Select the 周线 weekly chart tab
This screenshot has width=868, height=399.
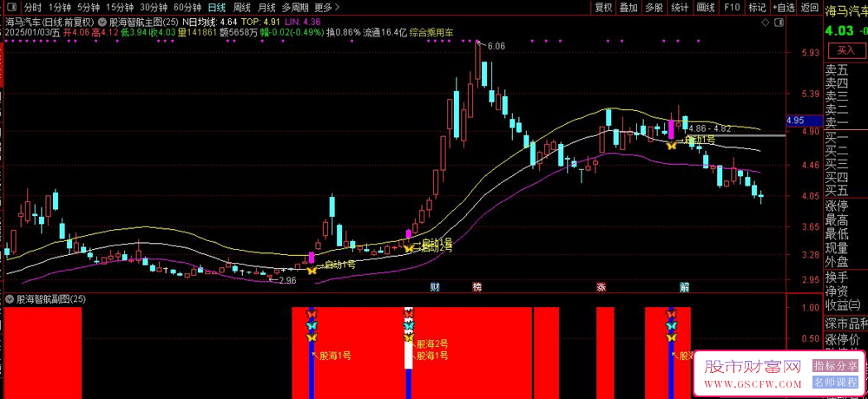(242, 7)
